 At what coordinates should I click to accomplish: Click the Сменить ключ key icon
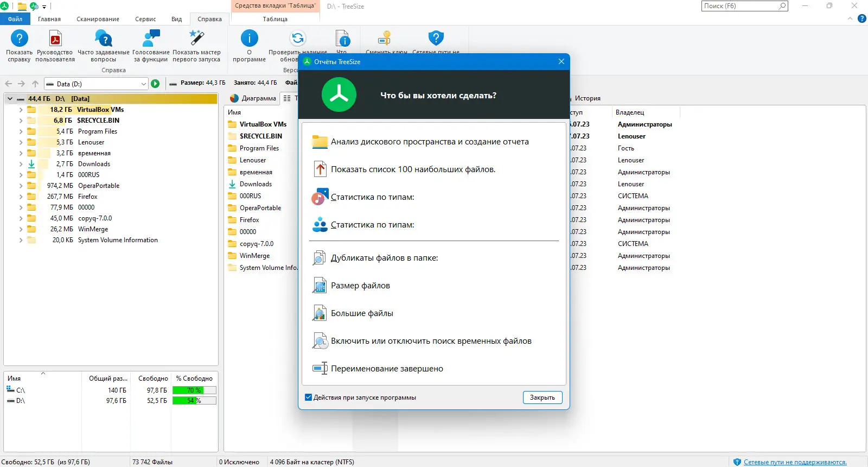pyautogui.click(x=385, y=39)
